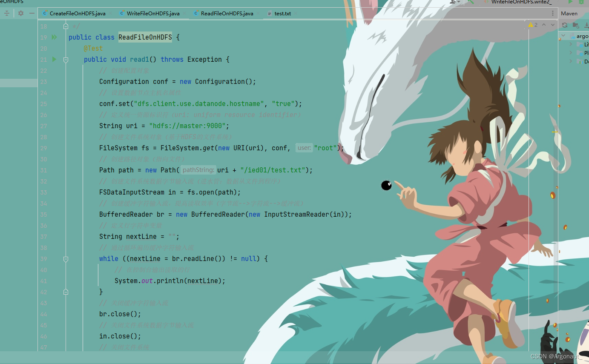Image resolution: width=589 pixels, height=364 pixels.
Task: Click the br.close() statement
Action: click(x=120, y=314)
